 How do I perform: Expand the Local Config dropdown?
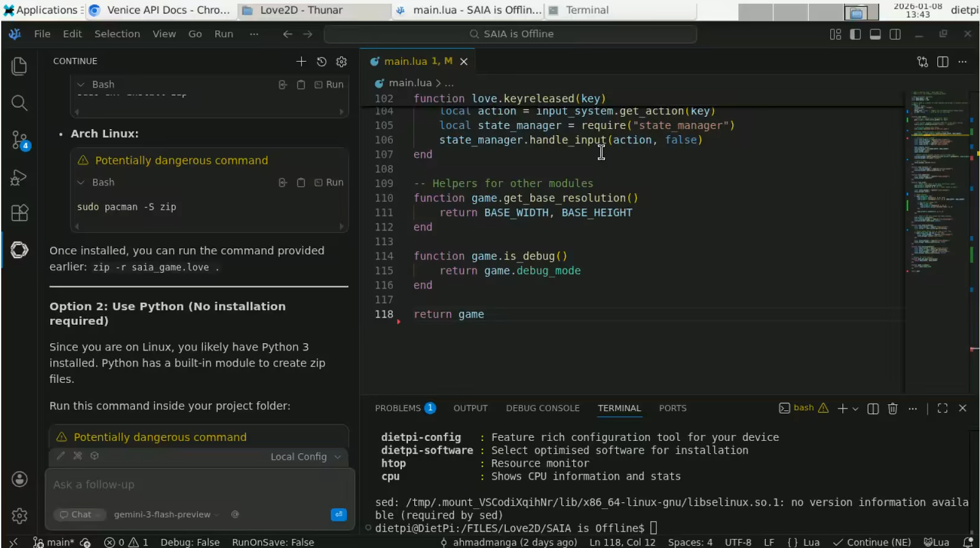pyautogui.click(x=305, y=457)
